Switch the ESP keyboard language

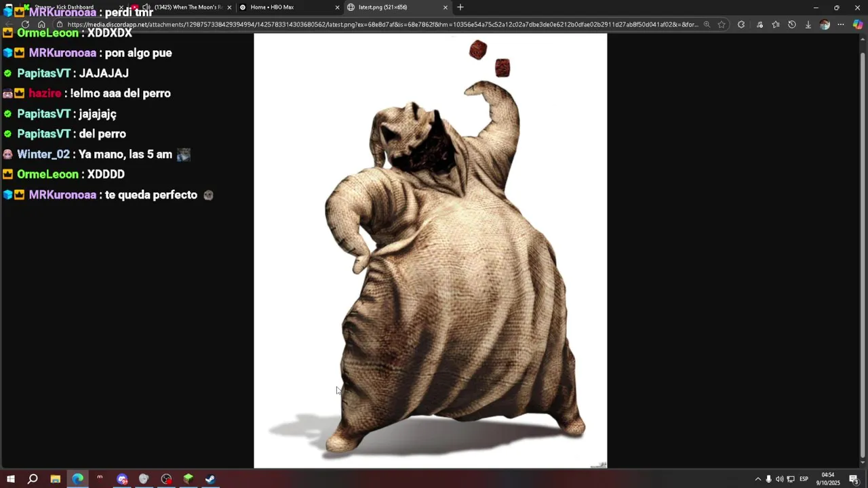coord(804,479)
